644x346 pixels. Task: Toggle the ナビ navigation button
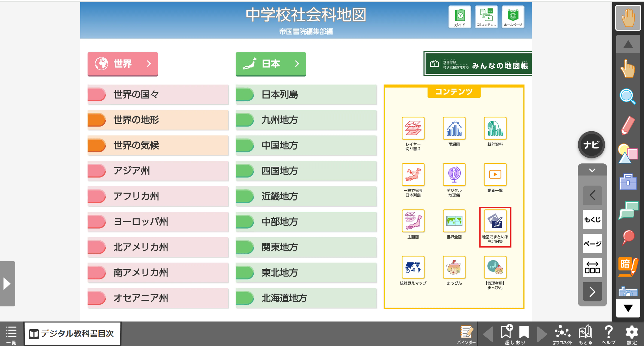coord(591,145)
